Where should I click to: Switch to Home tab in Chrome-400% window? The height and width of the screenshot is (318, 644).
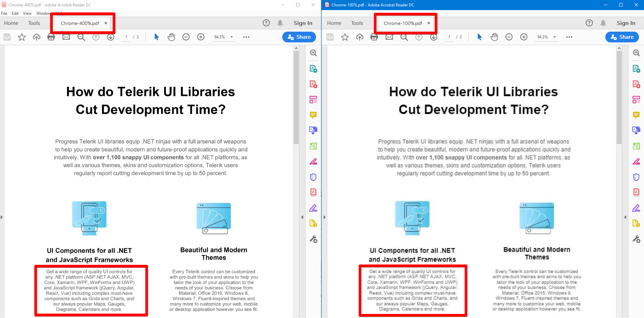11,23
